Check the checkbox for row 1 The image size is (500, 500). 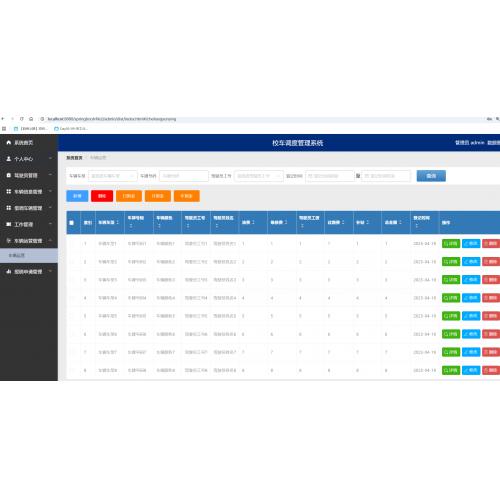click(x=72, y=244)
